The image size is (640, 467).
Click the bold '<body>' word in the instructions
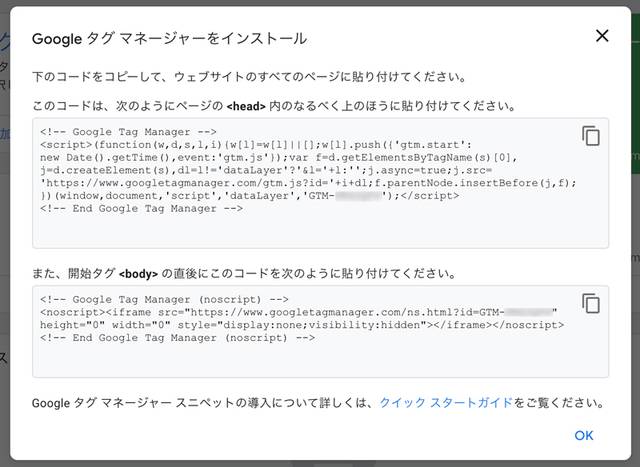tap(138, 274)
